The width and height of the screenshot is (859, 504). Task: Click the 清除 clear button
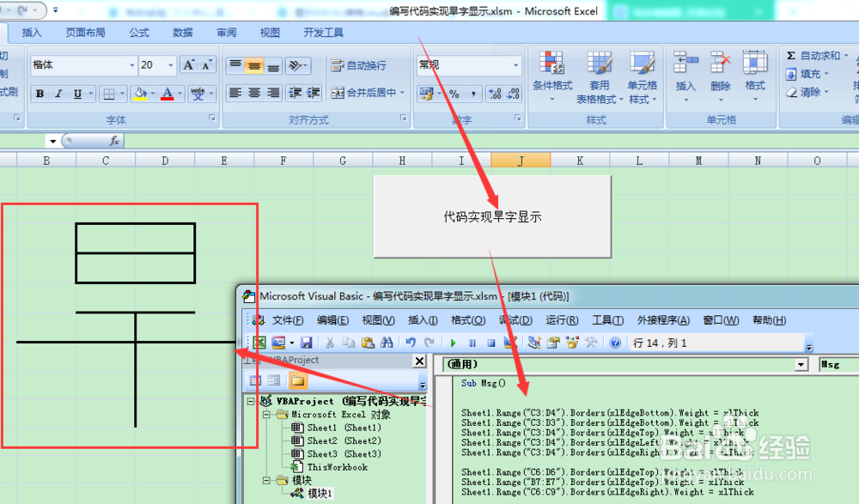[x=808, y=92]
